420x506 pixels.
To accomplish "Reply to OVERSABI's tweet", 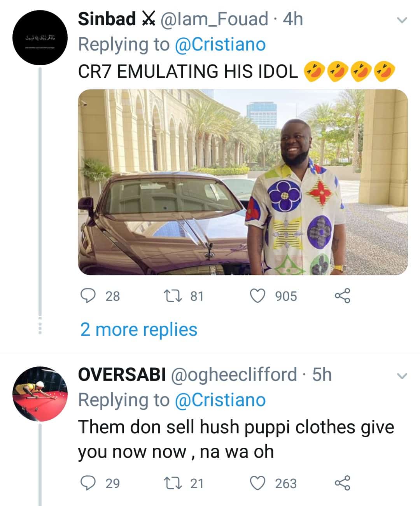I will point(88,483).
